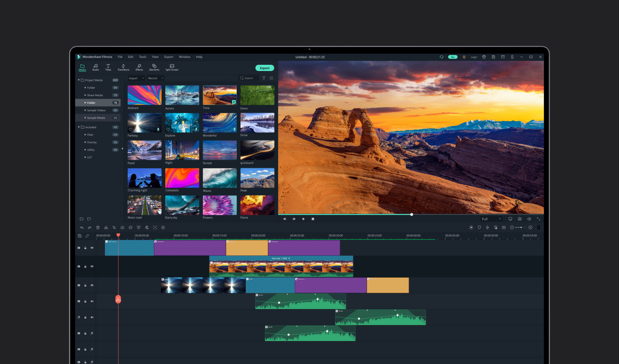The image size is (619, 364).
Task: Open the Import dropdown
Action: click(136, 78)
